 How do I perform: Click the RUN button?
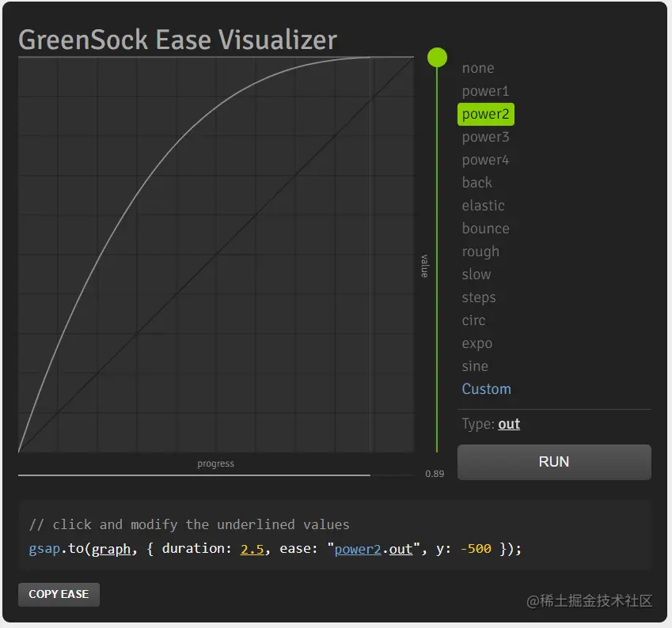click(554, 462)
